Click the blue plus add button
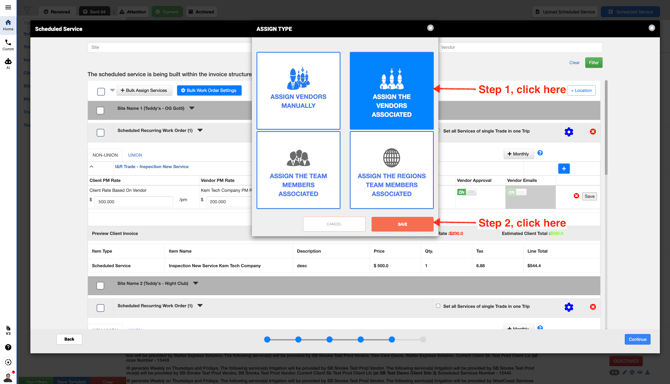Screen dimensions: 670x384 [564, 169]
